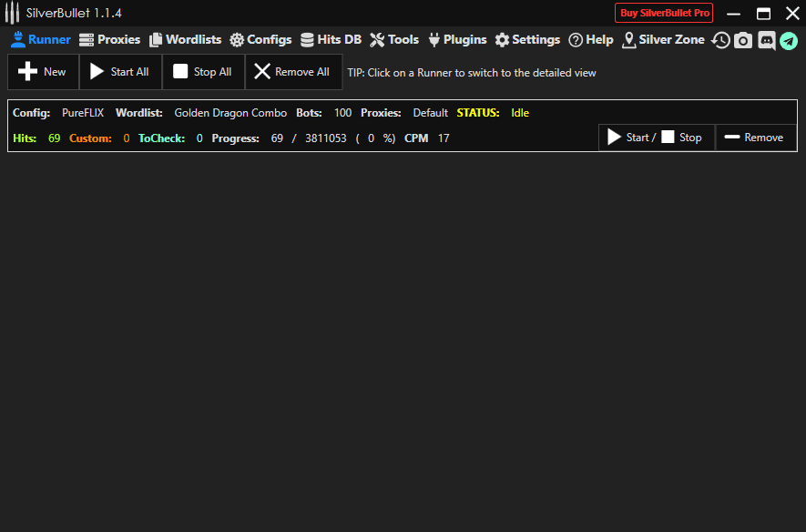Go to the Configs tab

pyautogui.click(x=260, y=39)
